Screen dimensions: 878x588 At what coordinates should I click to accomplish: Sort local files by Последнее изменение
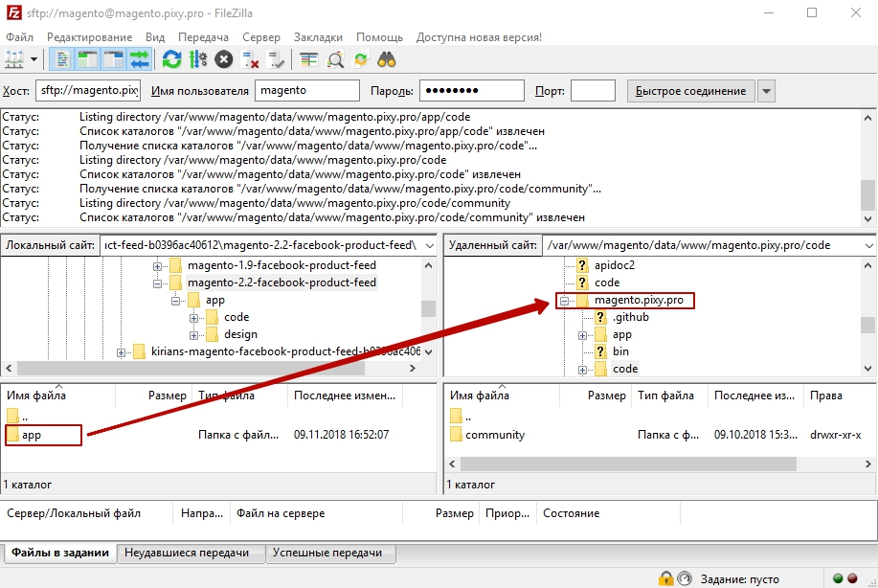tap(345, 396)
